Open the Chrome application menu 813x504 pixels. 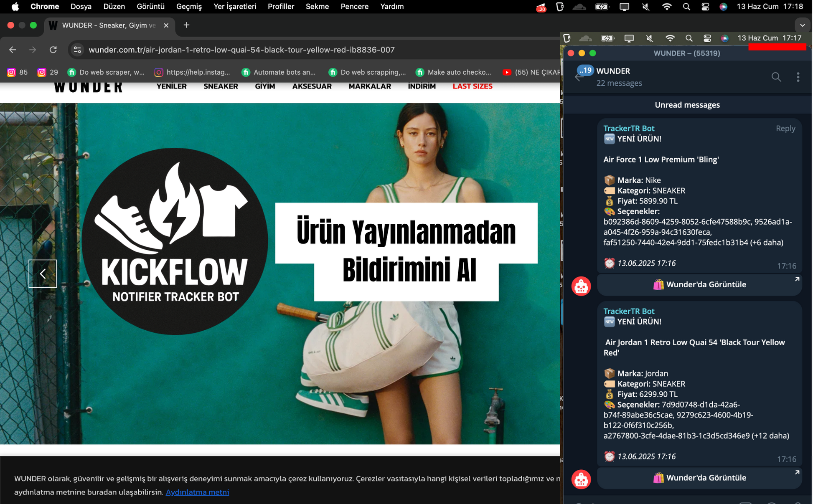[45, 7]
